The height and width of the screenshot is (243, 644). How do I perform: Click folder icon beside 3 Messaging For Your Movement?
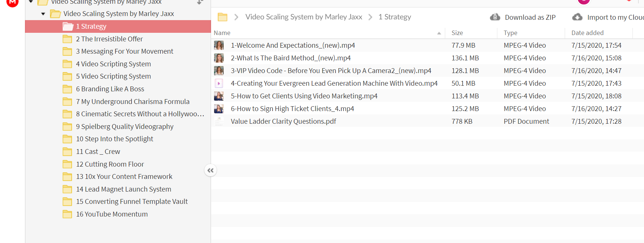tap(67, 51)
